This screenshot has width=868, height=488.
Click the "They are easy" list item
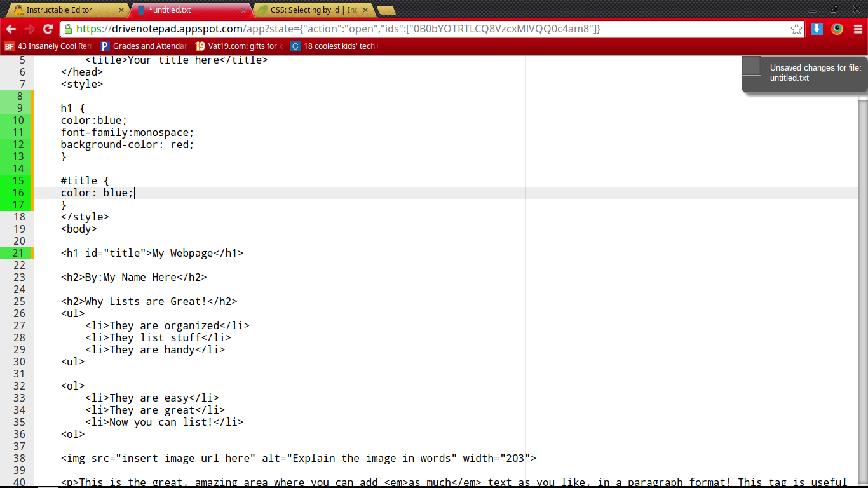153,398
